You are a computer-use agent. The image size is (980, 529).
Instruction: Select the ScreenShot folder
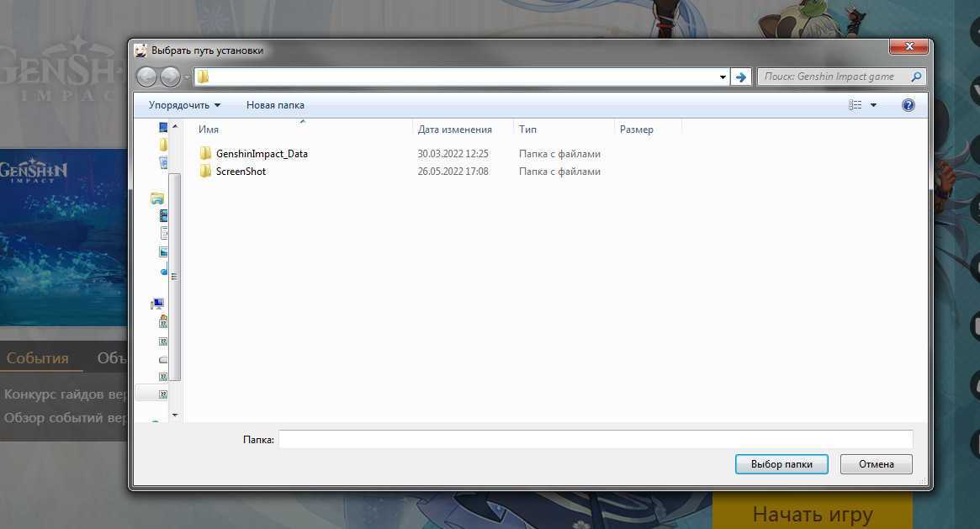(241, 172)
